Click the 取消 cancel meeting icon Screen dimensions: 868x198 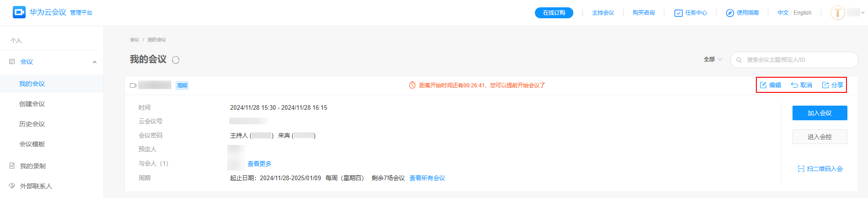click(794, 85)
